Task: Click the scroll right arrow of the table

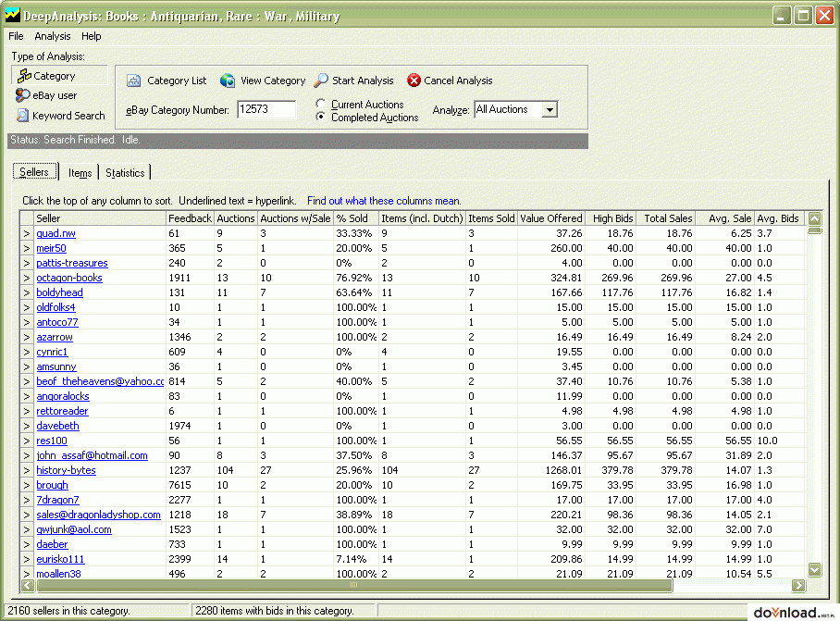Action: tap(798, 586)
